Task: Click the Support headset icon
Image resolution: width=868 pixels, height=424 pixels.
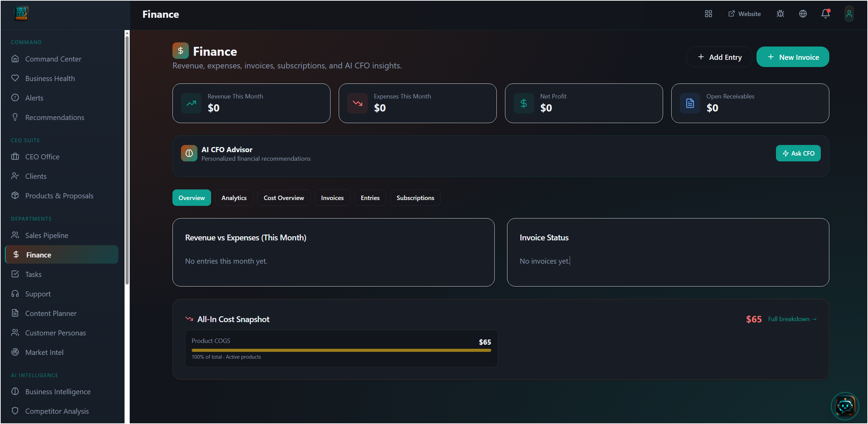Action: click(x=15, y=294)
